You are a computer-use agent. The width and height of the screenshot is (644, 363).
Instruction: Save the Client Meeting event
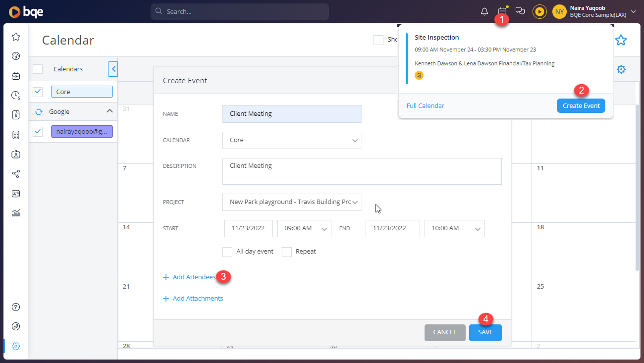coord(485,332)
